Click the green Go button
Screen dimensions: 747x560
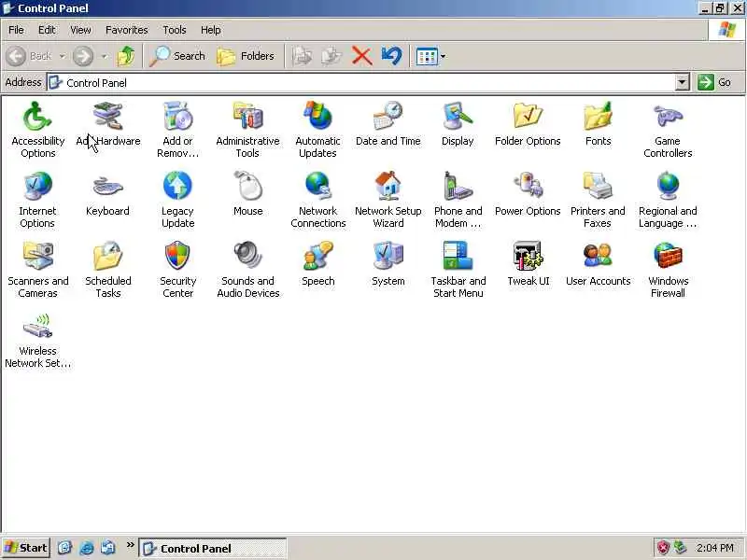click(714, 82)
